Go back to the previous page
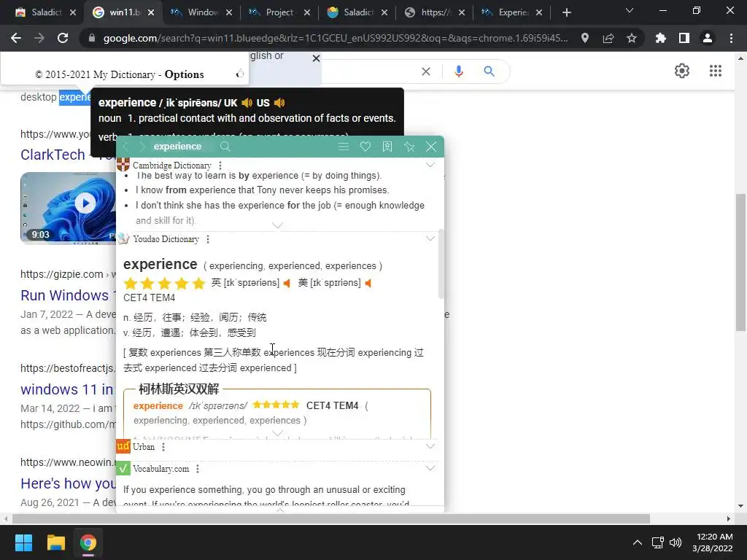The image size is (747, 560). click(x=16, y=38)
